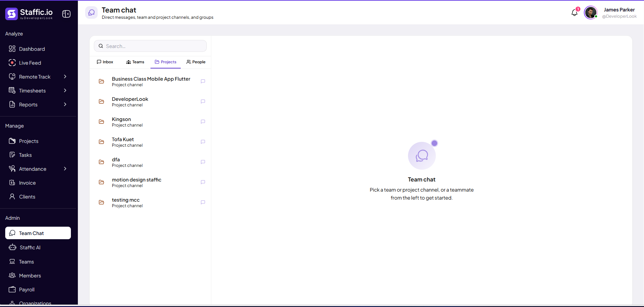Open DeveloperLook project channel
The image size is (644, 307).
tap(150, 102)
